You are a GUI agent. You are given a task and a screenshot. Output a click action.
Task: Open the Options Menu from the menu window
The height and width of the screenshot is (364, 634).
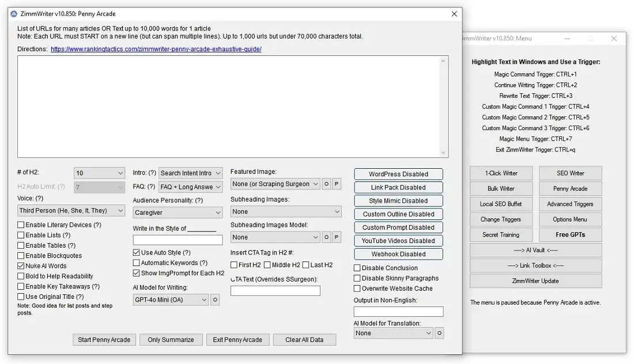tap(570, 219)
